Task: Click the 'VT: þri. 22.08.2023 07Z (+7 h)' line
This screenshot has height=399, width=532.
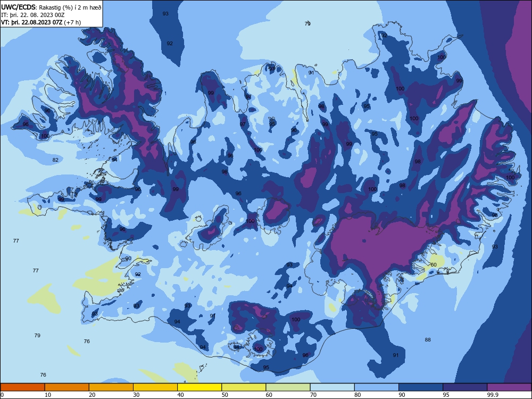Action: coord(41,22)
